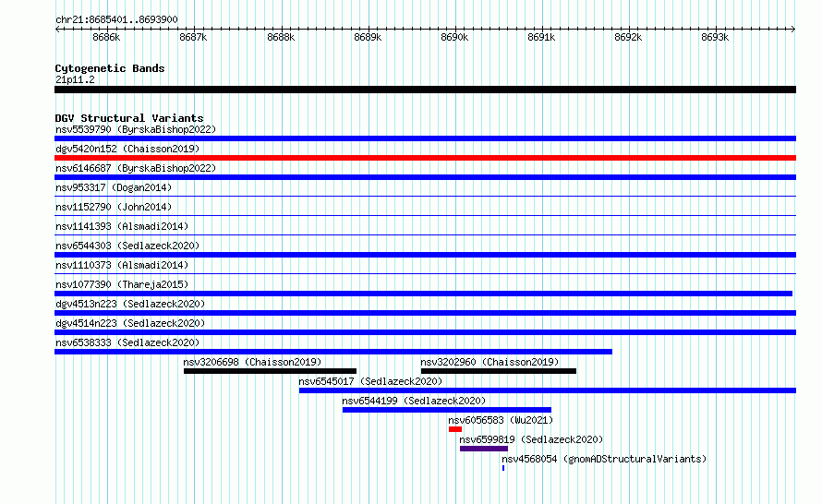Click the blue nsv6538333 variant bar
The width and height of the screenshot is (822, 504).
coord(333,352)
